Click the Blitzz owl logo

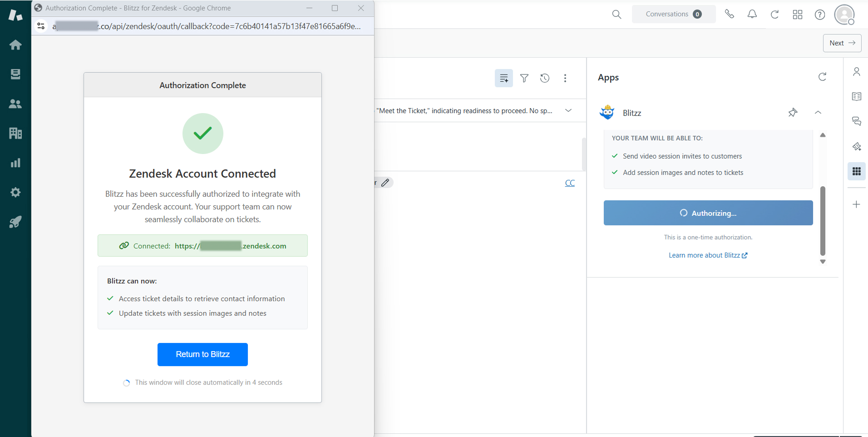(x=607, y=113)
